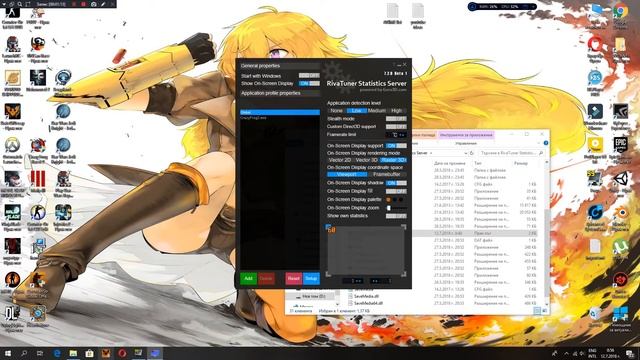Viewport: 640px width, 360px height.
Task: Select SaveMedia.dll file in Explorer
Action: [x=366, y=296]
